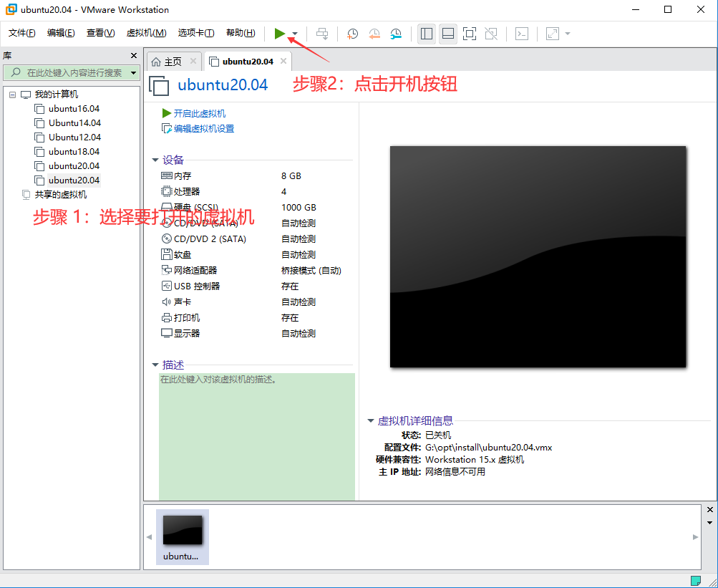
Task: Open the 选项卡(T) menu
Action: 196,33
